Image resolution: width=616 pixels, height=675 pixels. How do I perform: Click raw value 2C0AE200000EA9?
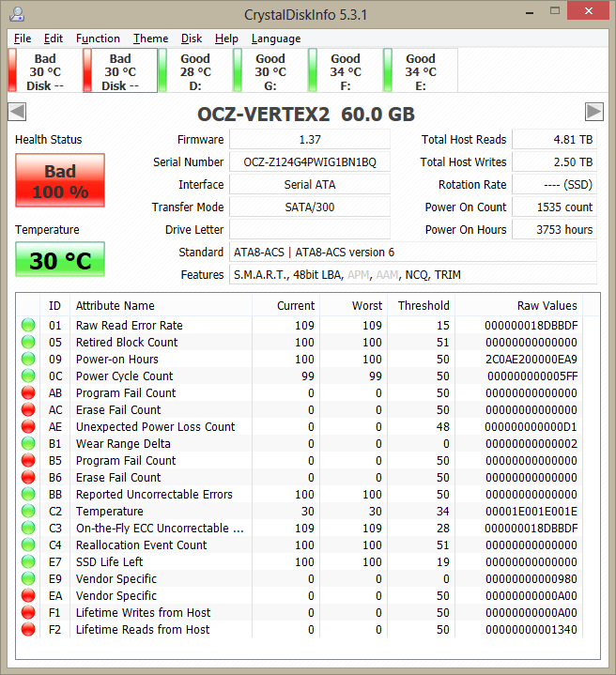(531, 359)
